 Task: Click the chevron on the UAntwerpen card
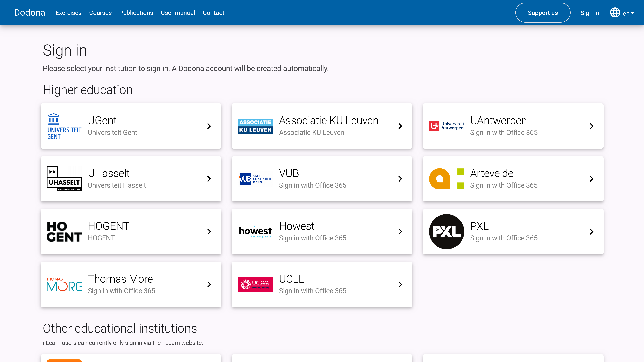(x=592, y=126)
